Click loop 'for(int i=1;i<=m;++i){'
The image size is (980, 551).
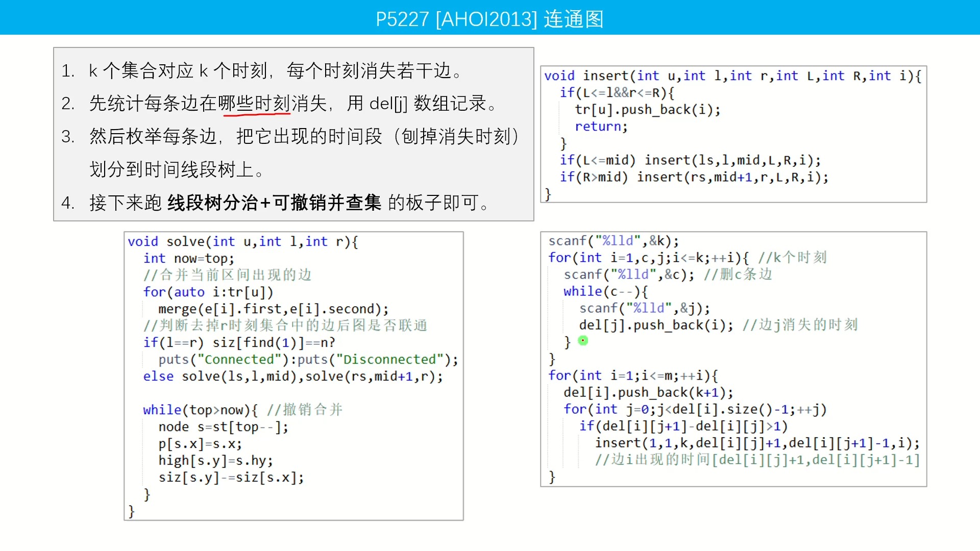tap(633, 375)
